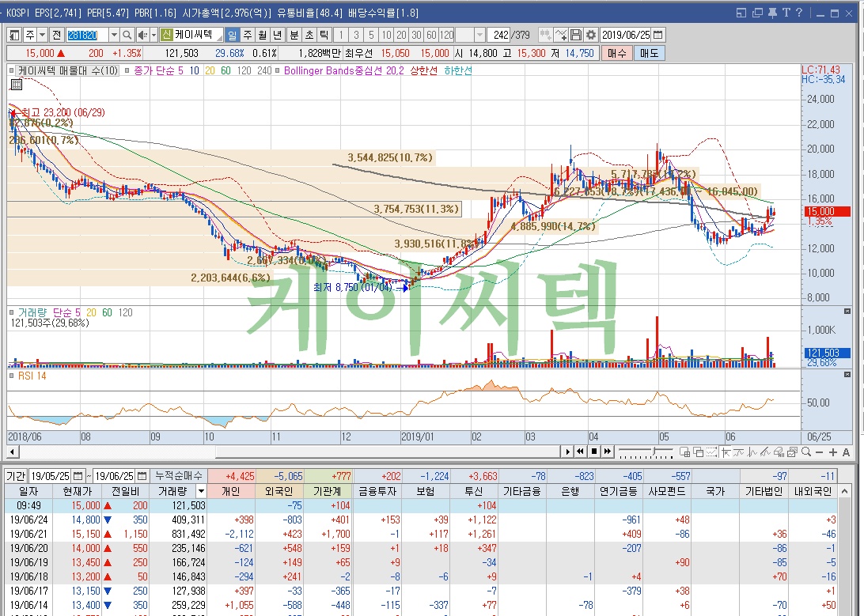Click the 누적순매수 button

[x=179, y=475]
